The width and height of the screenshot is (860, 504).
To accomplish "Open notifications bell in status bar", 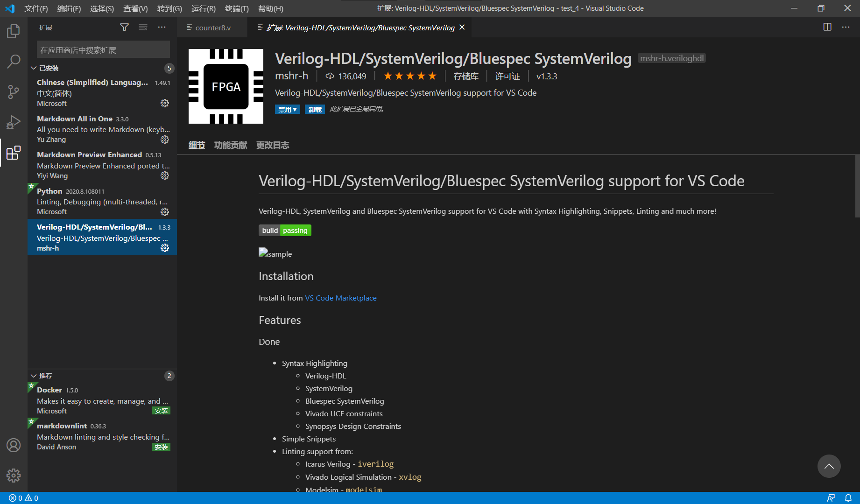I will click(x=848, y=498).
